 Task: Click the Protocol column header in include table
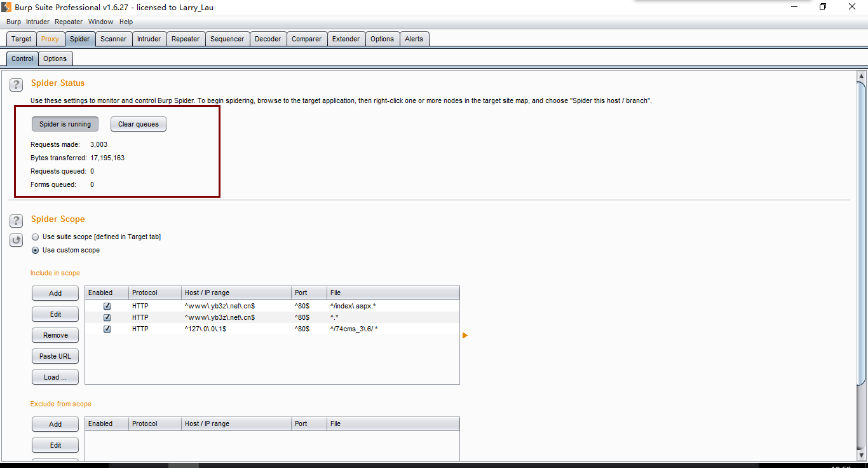tap(155, 292)
